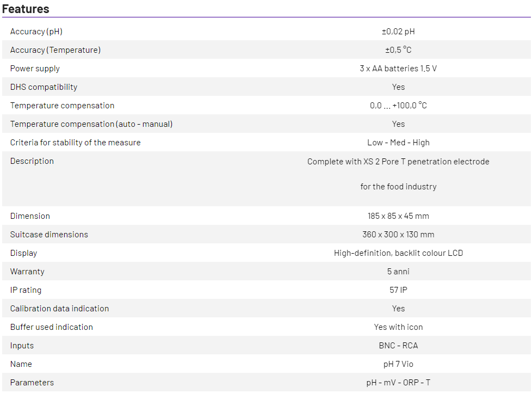Select the DHS compatibility label
The width and height of the screenshot is (532, 393).
[44, 87]
